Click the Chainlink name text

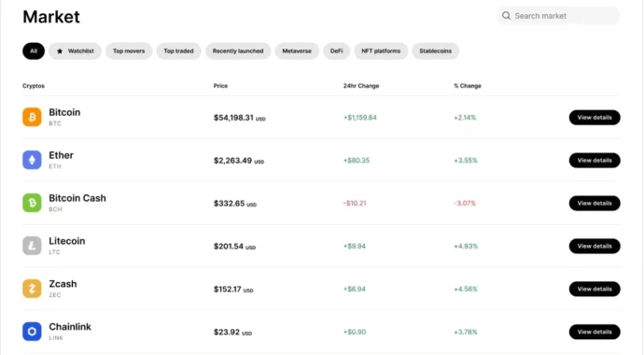70,327
